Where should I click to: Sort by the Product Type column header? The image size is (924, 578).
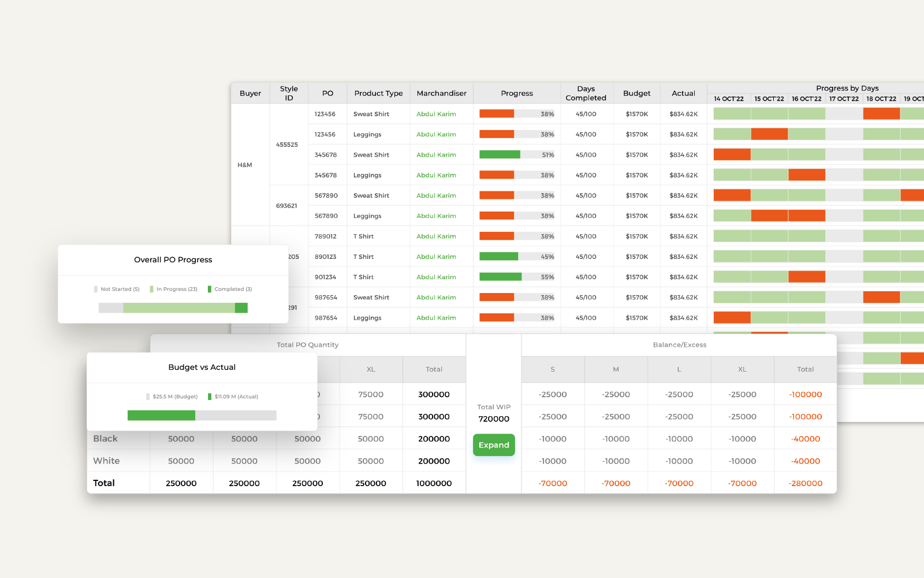tap(378, 93)
